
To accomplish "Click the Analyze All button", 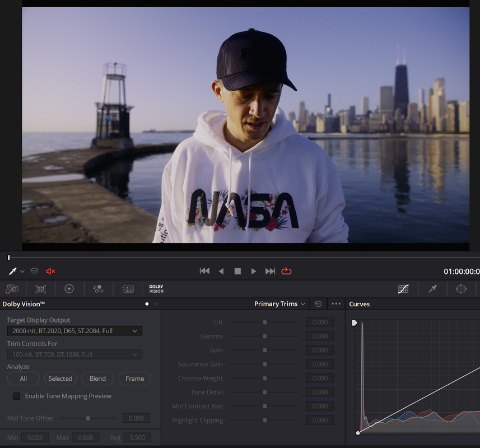I will pyautogui.click(x=24, y=379).
